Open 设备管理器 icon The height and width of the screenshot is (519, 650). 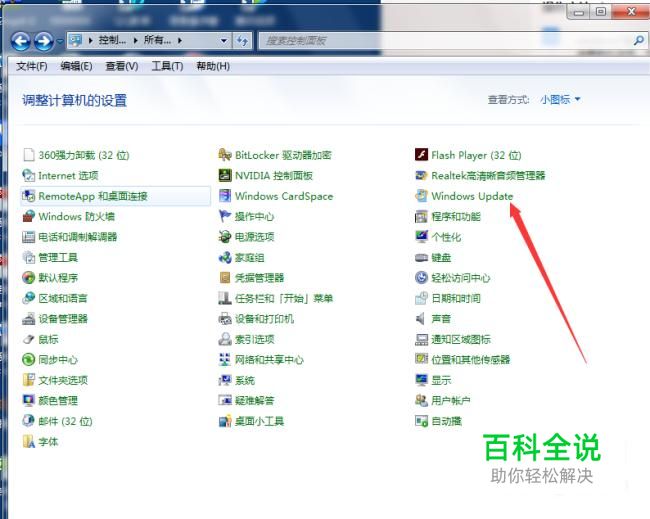click(x=29, y=319)
